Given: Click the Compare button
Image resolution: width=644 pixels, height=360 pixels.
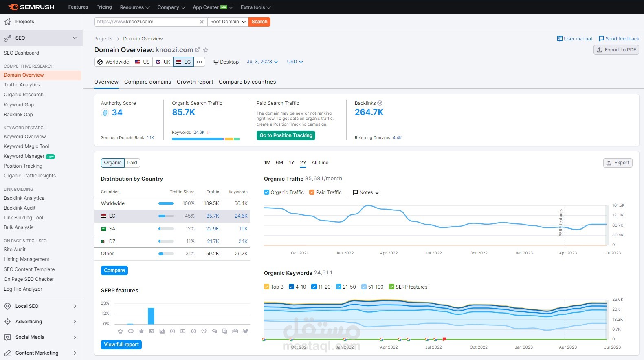Looking at the screenshot, I should [114, 270].
